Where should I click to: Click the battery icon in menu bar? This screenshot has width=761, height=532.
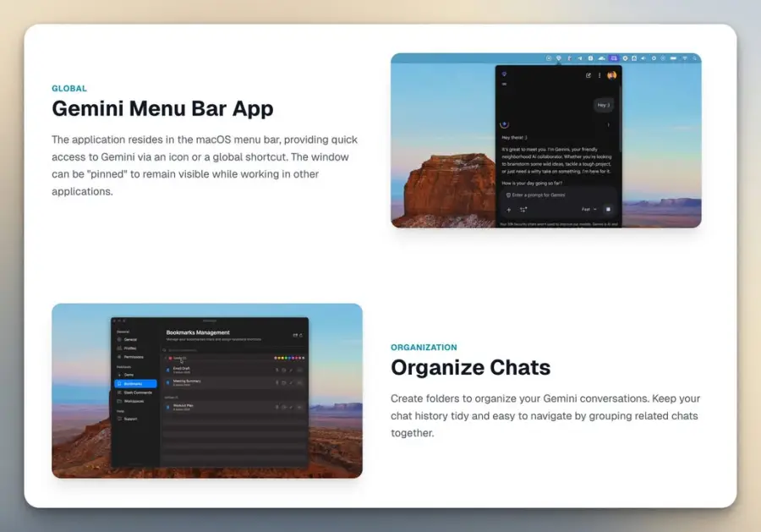point(673,58)
